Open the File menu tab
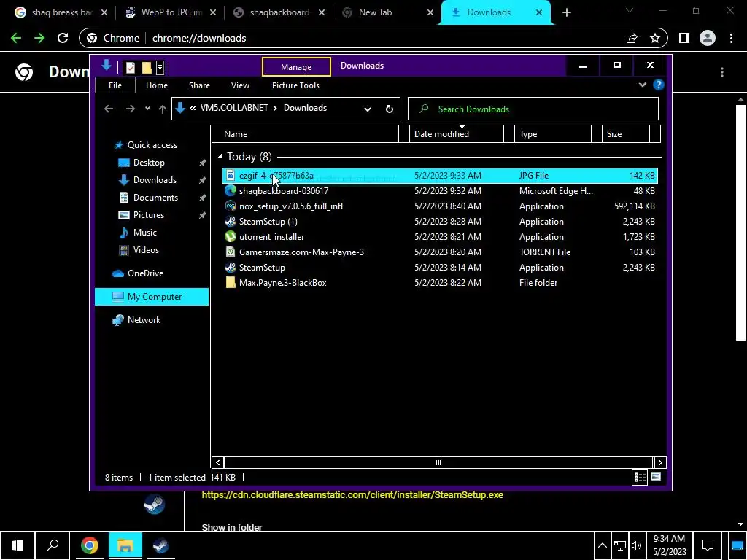Viewport: 747px width, 560px height. click(x=115, y=85)
